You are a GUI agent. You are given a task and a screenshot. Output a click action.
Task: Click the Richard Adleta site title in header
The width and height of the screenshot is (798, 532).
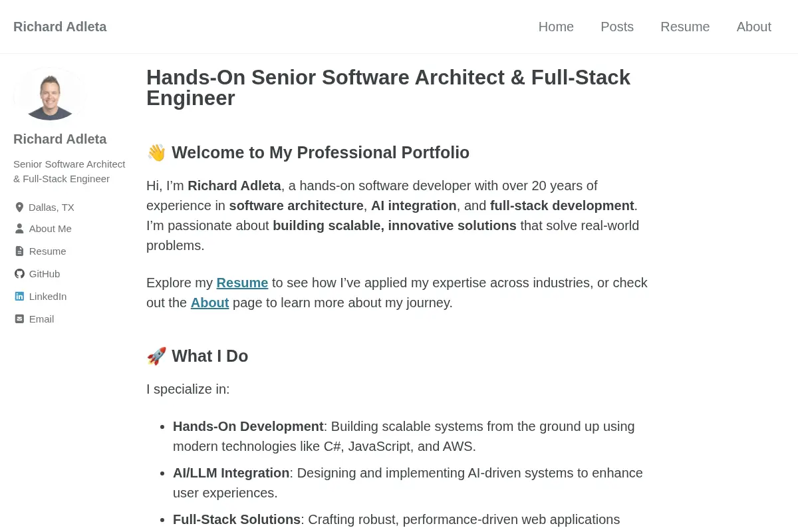60,27
